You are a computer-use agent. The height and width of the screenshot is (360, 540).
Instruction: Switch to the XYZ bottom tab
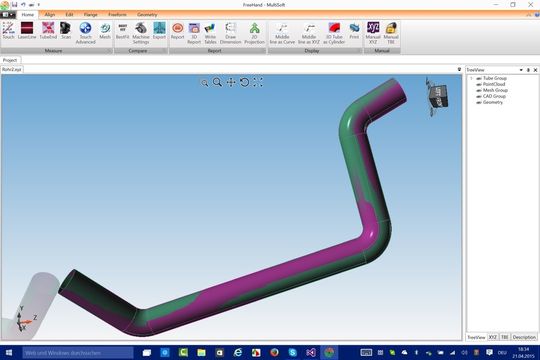tap(492, 337)
